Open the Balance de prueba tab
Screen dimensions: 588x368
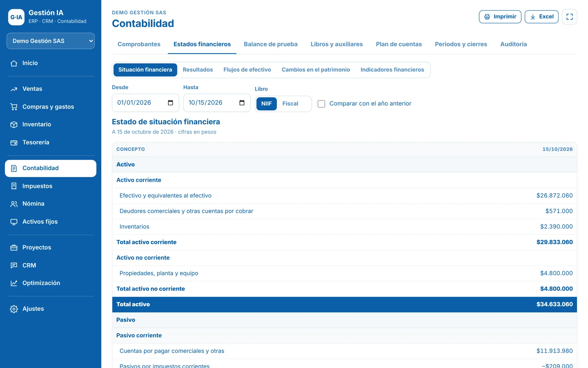[x=271, y=44]
